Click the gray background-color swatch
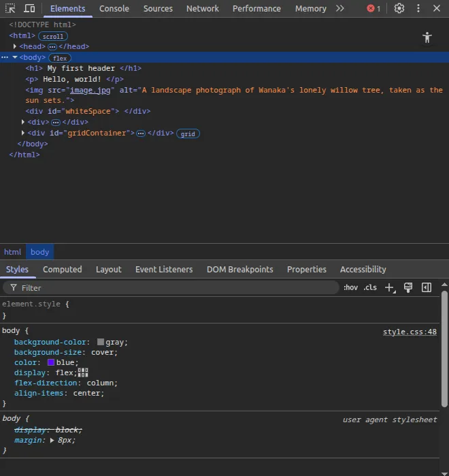The width and height of the screenshot is (449, 476). pyautogui.click(x=101, y=342)
